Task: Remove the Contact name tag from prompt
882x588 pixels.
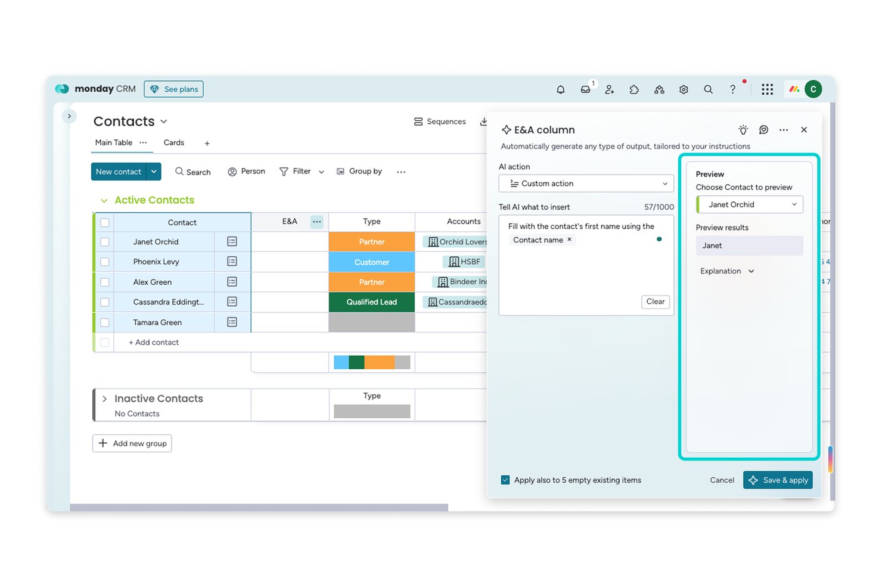Action: [569, 239]
